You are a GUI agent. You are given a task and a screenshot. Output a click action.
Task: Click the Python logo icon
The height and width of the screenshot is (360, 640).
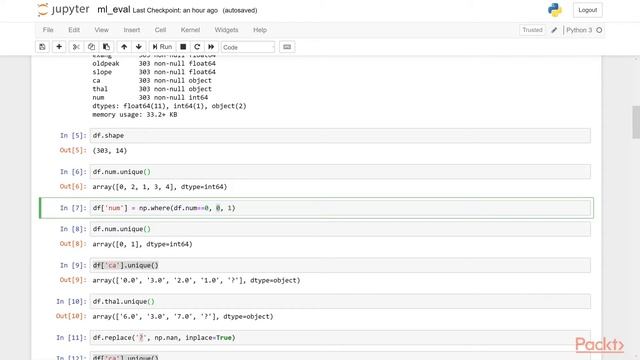(555, 10)
